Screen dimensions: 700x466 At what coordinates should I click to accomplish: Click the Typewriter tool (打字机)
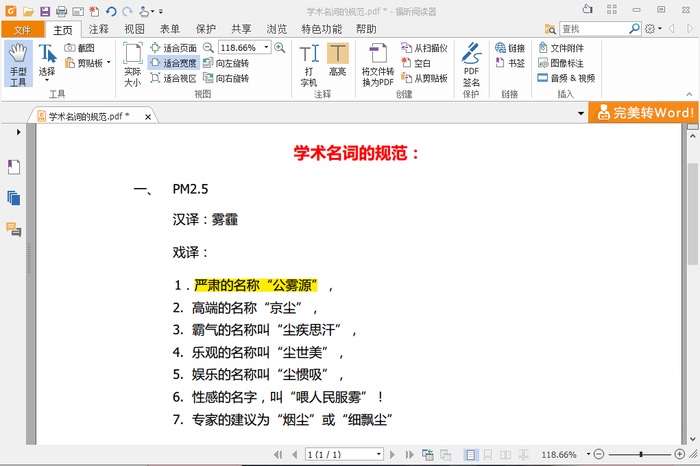309,65
